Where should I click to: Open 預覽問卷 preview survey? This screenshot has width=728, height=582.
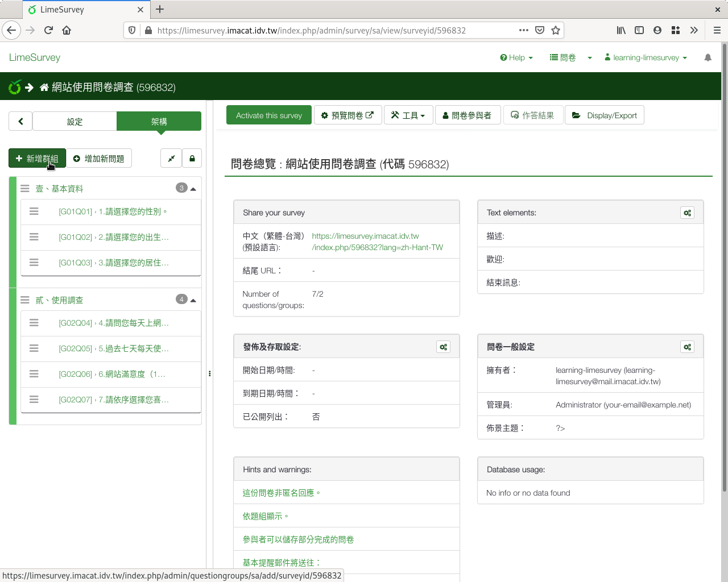click(348, 115)
